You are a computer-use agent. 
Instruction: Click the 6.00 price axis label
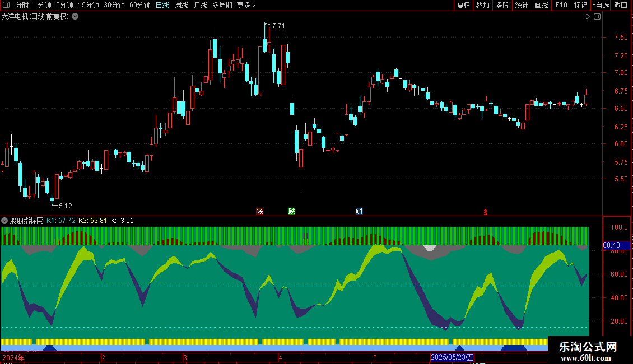(621, 144)
